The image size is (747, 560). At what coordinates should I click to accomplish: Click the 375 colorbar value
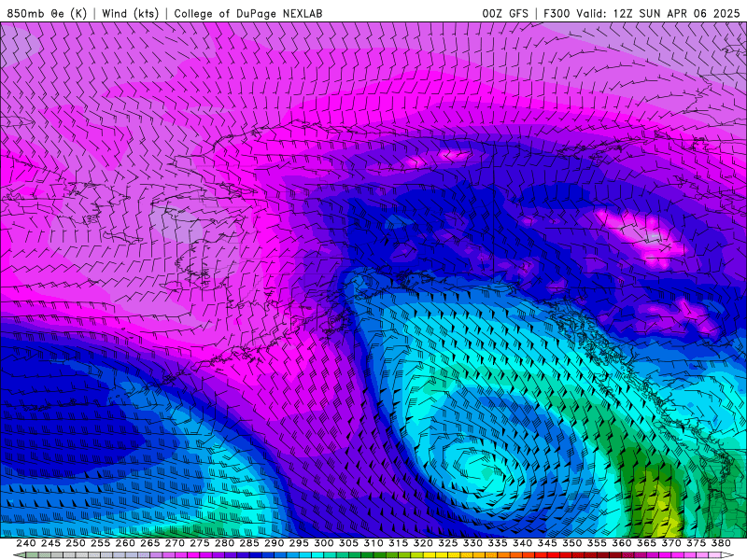[696, 543]
